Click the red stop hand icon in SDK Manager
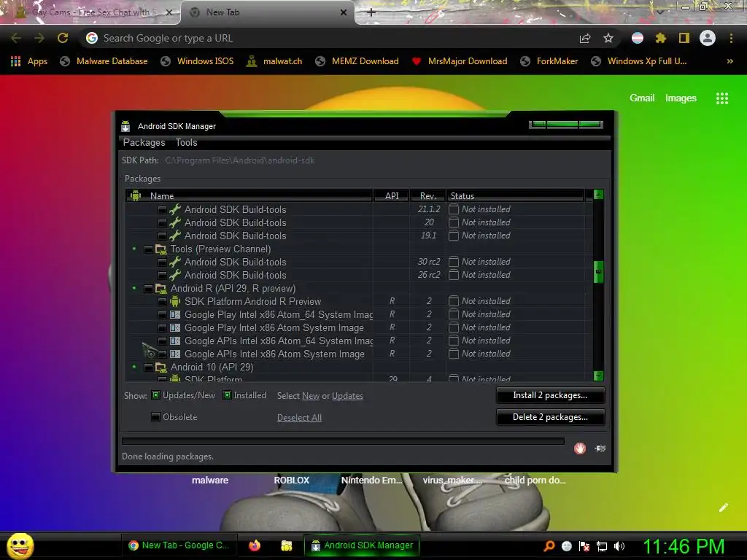The height and width of the screenshot is (560, 747). [580, 448]
